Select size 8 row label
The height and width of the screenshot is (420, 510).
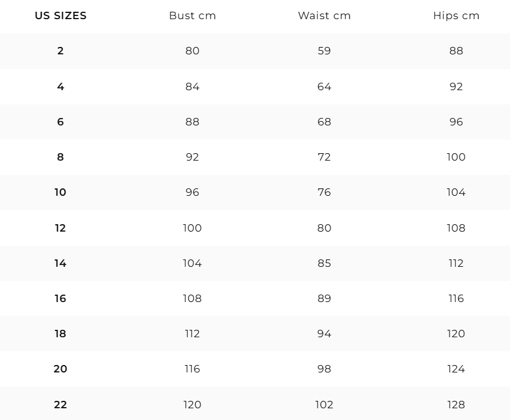tap(61, 157)
